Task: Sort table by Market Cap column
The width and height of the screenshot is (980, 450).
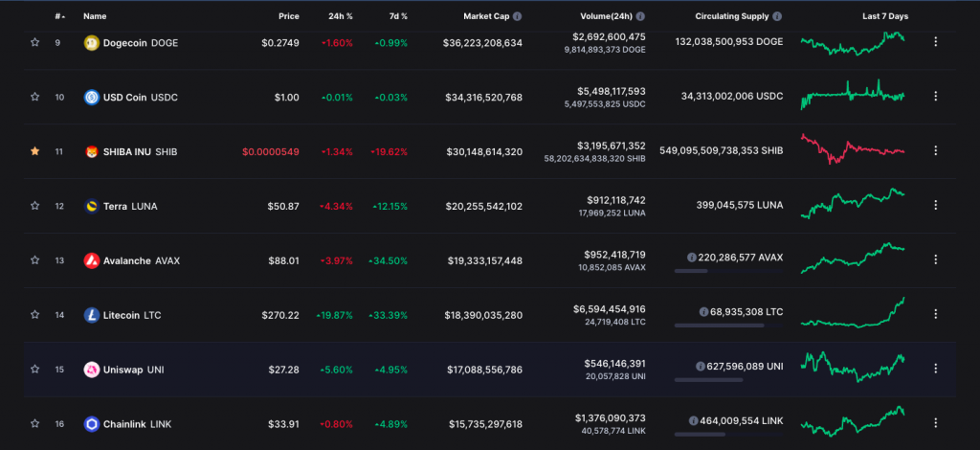Action: pos(486,16)
